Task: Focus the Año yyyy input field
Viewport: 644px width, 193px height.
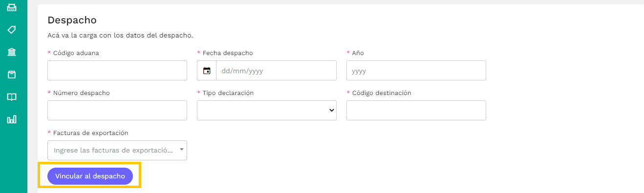Action: (416, 70)
